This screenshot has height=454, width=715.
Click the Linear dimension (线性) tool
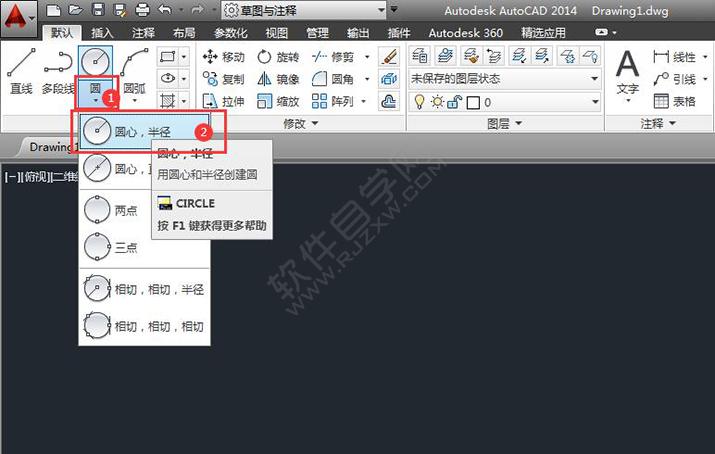point(674,57)
